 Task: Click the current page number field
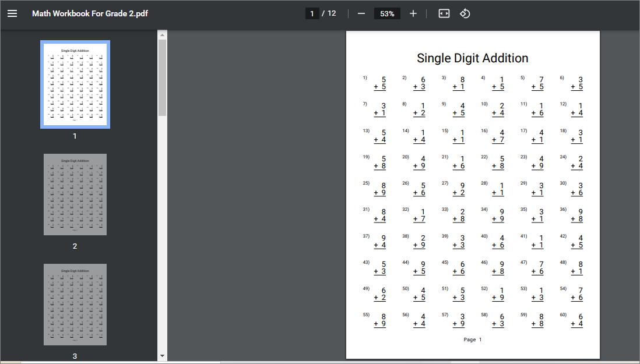click(312, 13)
